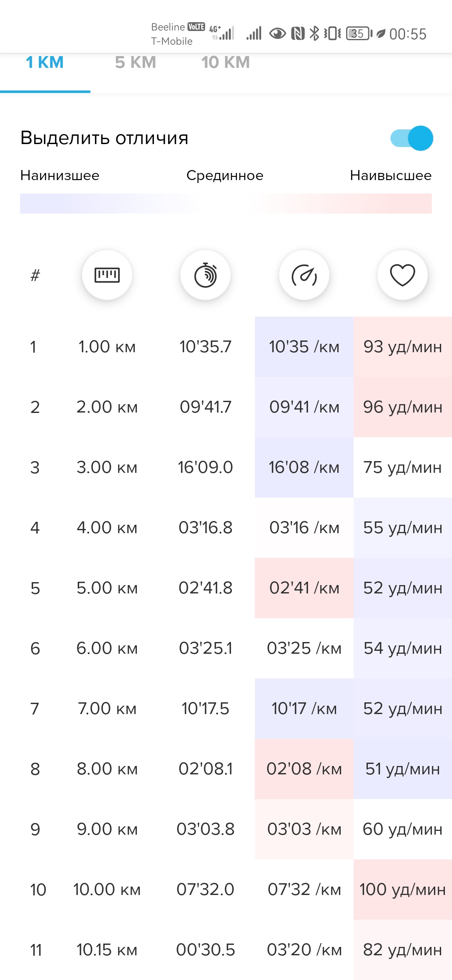The height and width of the screenshot is (980, 452).
Task: Tap the 93 уд/мин cell in lap 1
Action: [x=403, y=347]
